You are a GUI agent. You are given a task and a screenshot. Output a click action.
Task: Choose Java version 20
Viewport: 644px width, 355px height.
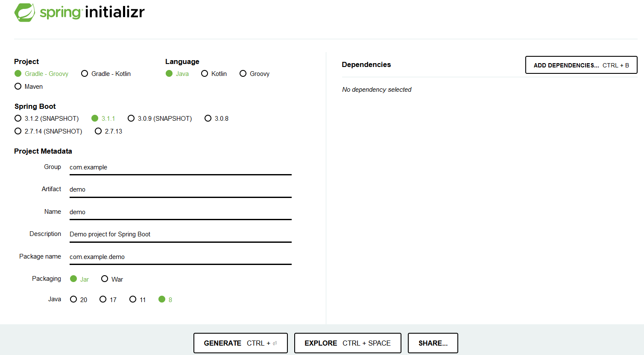tap(79, 300)
